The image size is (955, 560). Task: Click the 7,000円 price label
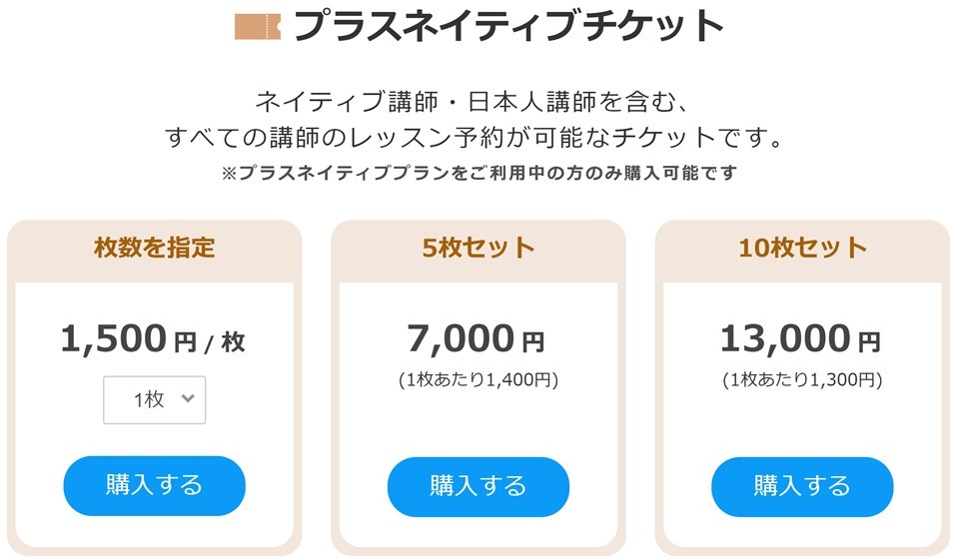tap(476, 339)
